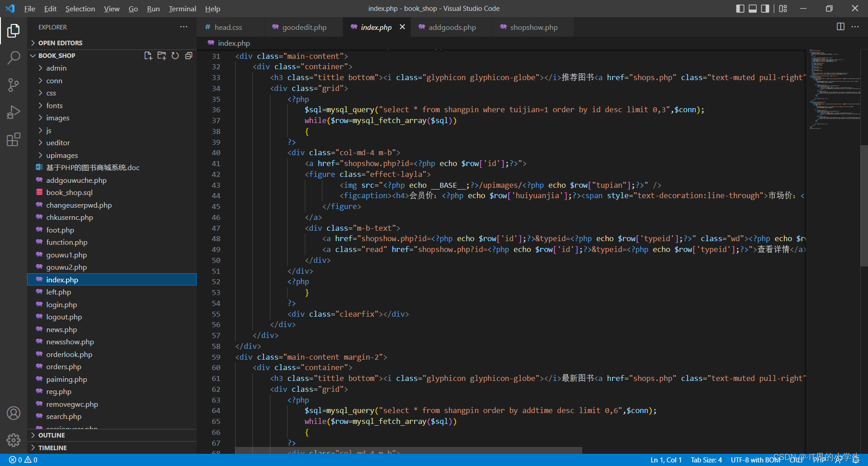Viewport: 868px width, 466px height.
Task: Collapse all folders in explorer
Action: (189, 56)
